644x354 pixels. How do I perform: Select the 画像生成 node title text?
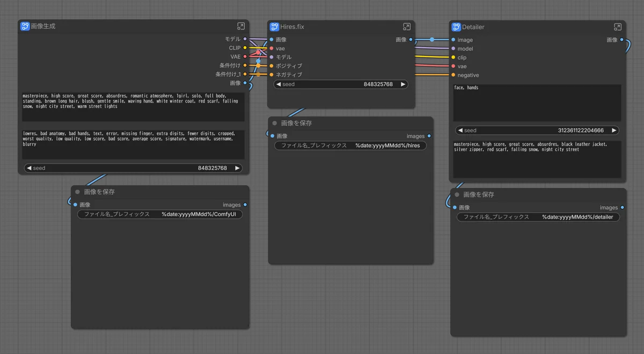click(43, 26)
